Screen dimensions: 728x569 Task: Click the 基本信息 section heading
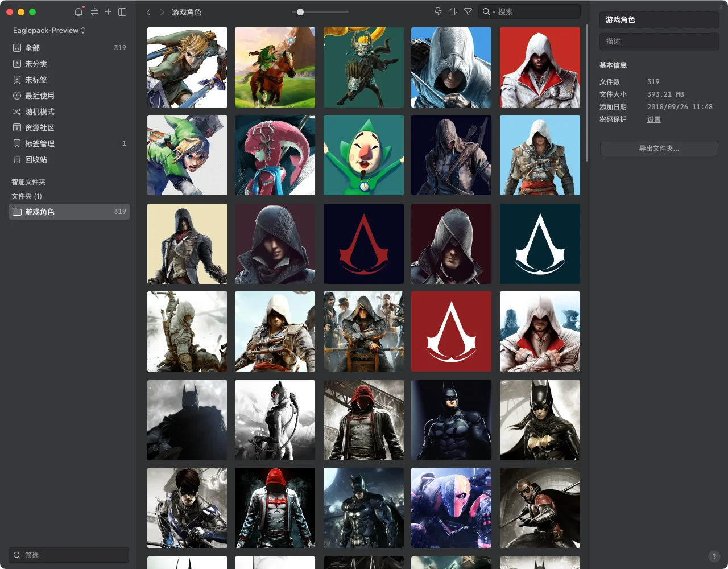(613, 65)
